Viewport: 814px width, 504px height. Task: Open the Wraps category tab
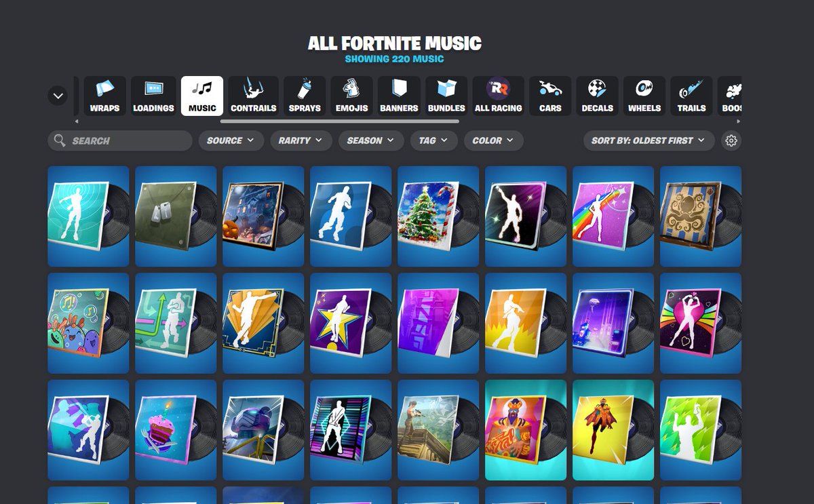pyautogui.click(x=104, y=96)
